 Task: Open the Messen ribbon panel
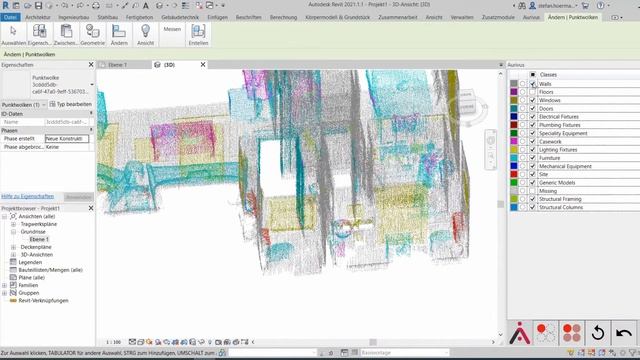[172, 29]
